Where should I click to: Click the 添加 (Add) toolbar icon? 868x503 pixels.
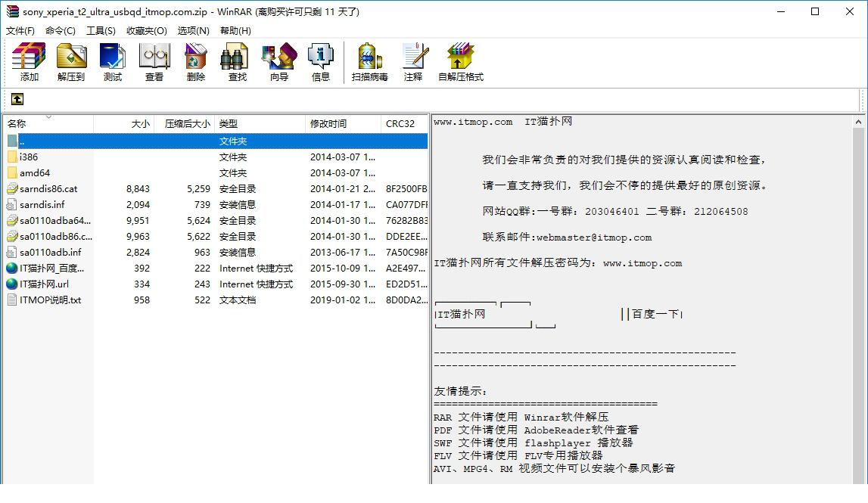click(30, 56)
